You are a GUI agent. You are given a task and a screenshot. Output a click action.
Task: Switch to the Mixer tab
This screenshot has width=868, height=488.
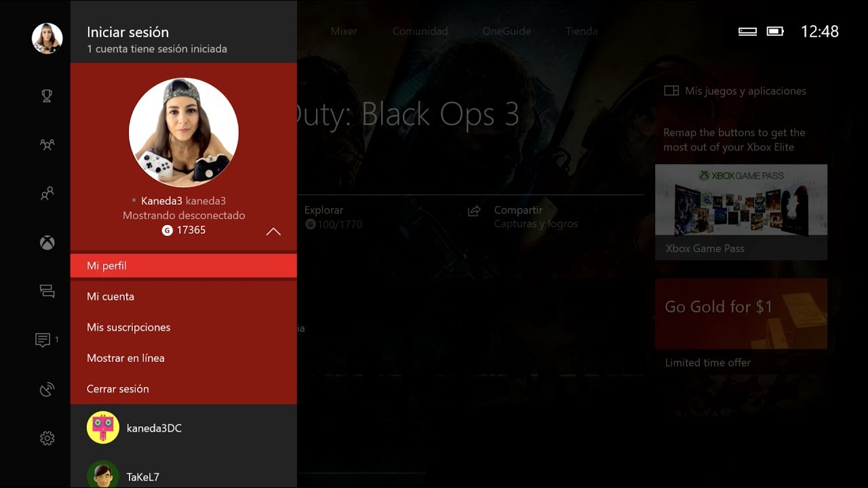pos(344,31)
